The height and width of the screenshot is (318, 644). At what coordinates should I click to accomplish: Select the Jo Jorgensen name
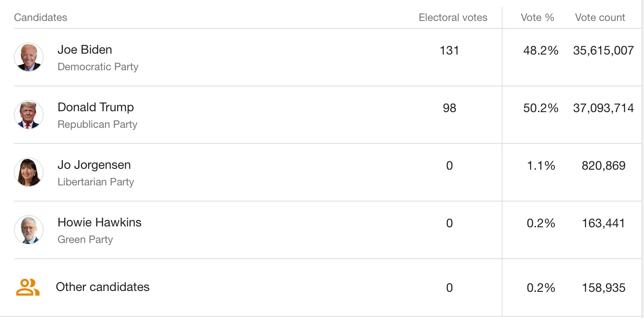point(94,165)
